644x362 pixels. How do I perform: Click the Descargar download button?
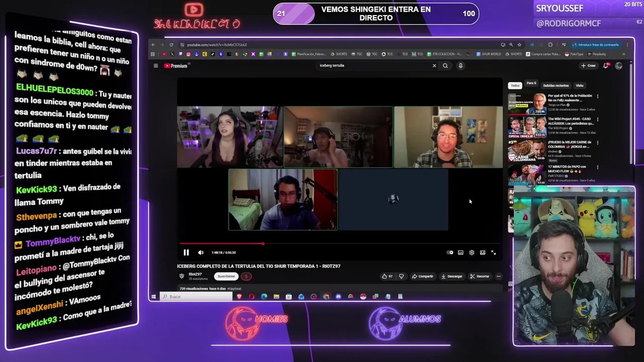(451, 276)
